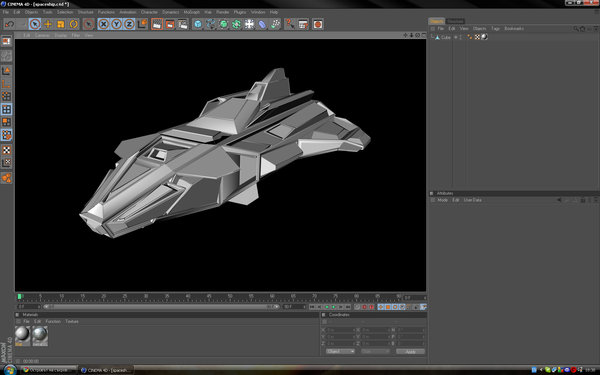Add a Cube primitive object
This screenshot has height=375, width=600.
[x=197, y=24]
